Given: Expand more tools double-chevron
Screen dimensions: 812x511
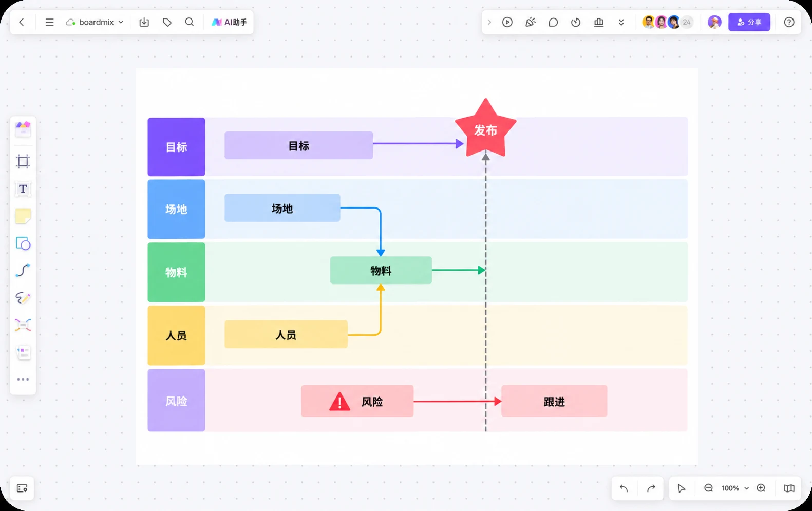Looking at the screenshot, I should pyautogui.click(x=621, y=22).
